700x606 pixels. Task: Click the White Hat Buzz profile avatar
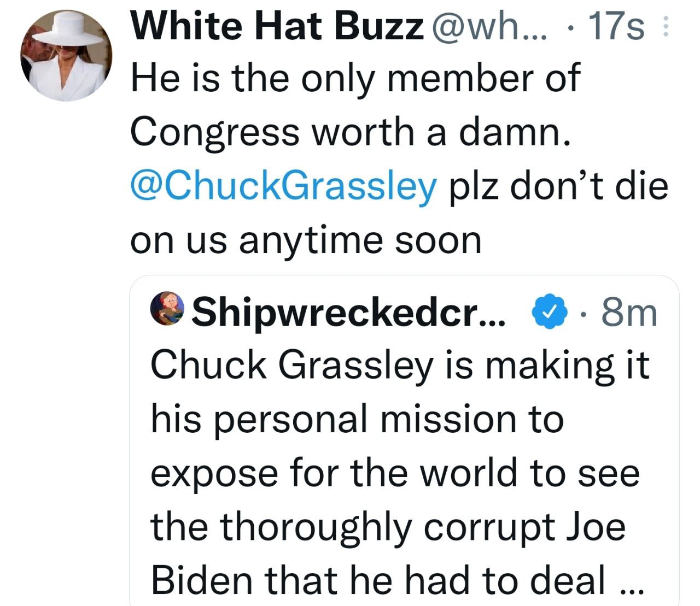click(66, 56)
